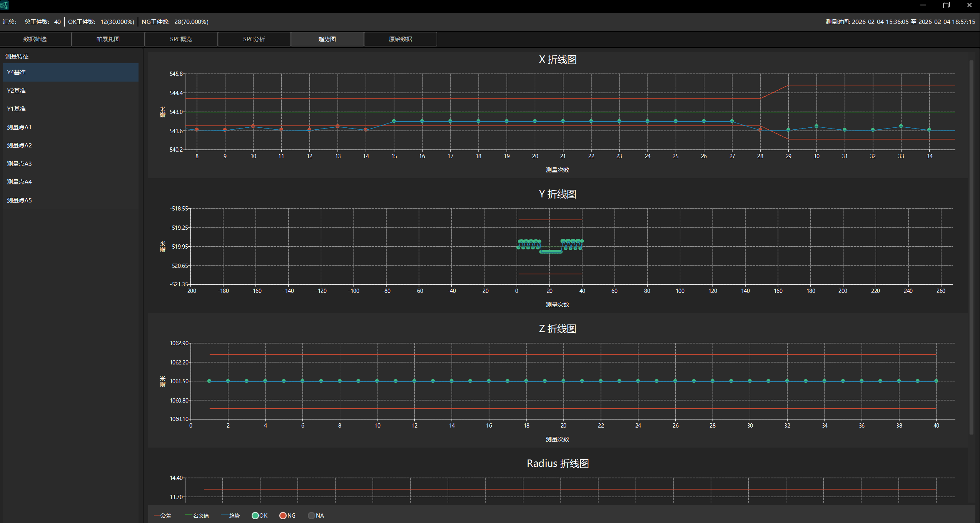The image size is (980, 523).
Task: Open the SPC概览 tab
Action: tap(181, 39)
